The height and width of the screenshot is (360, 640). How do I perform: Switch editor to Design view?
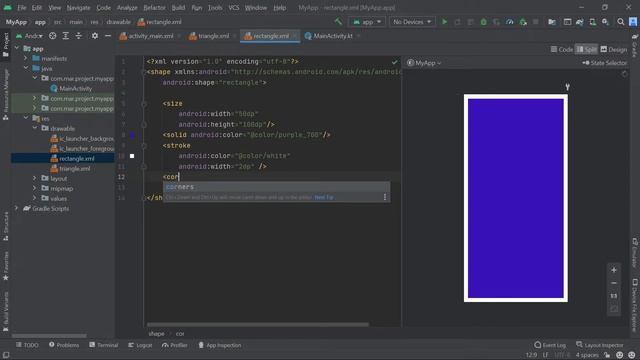pyautogui.click(x=613, y=49)
